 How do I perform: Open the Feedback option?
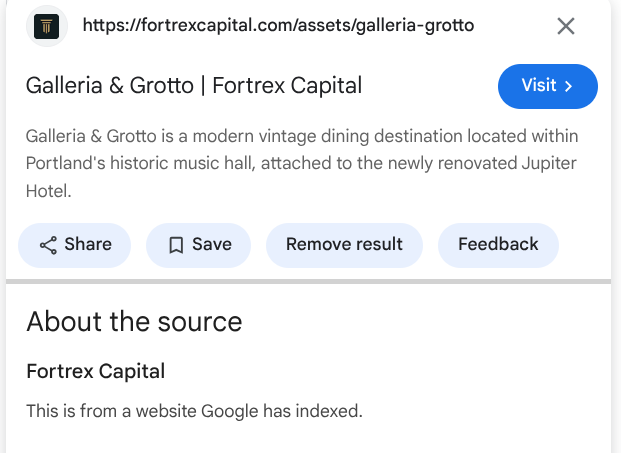coord(498,245)
